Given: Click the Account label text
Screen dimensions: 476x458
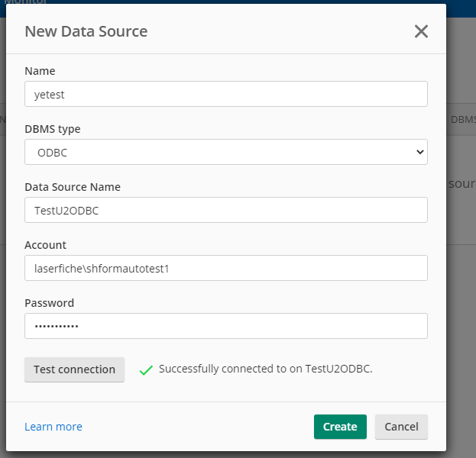Looking at the screenshot, I should [x=46, y=245].
